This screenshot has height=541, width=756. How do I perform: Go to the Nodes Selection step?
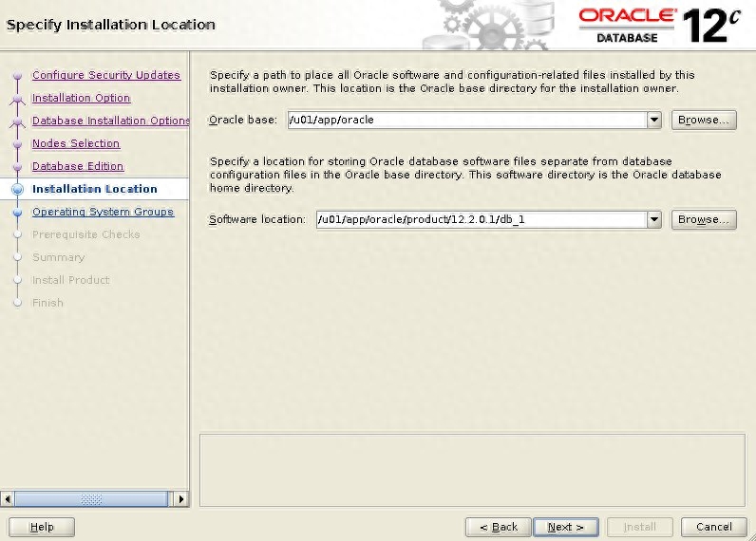click(x=76, y=143)
